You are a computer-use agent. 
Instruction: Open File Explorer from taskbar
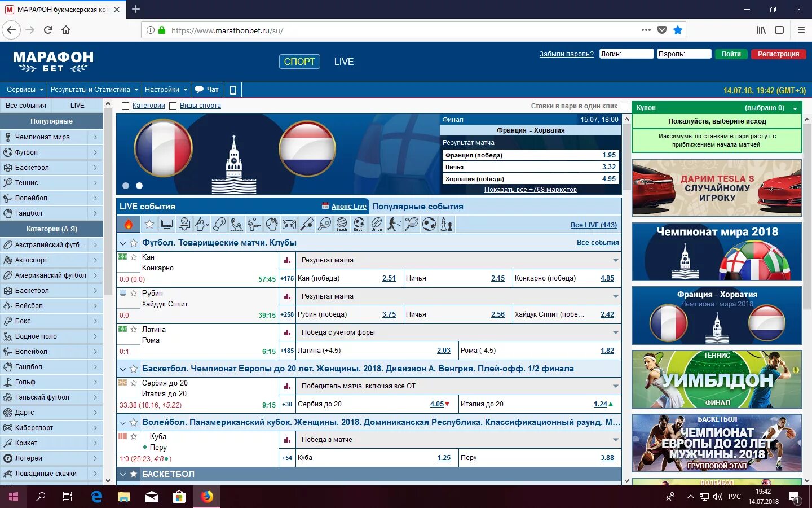click(x=123, y=497)
